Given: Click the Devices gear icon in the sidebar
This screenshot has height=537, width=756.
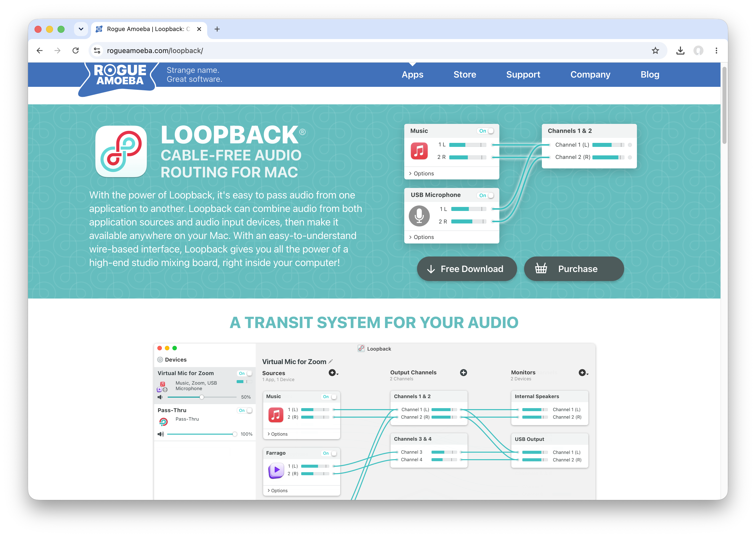Looking at the screenshot, I should (160, 359).
